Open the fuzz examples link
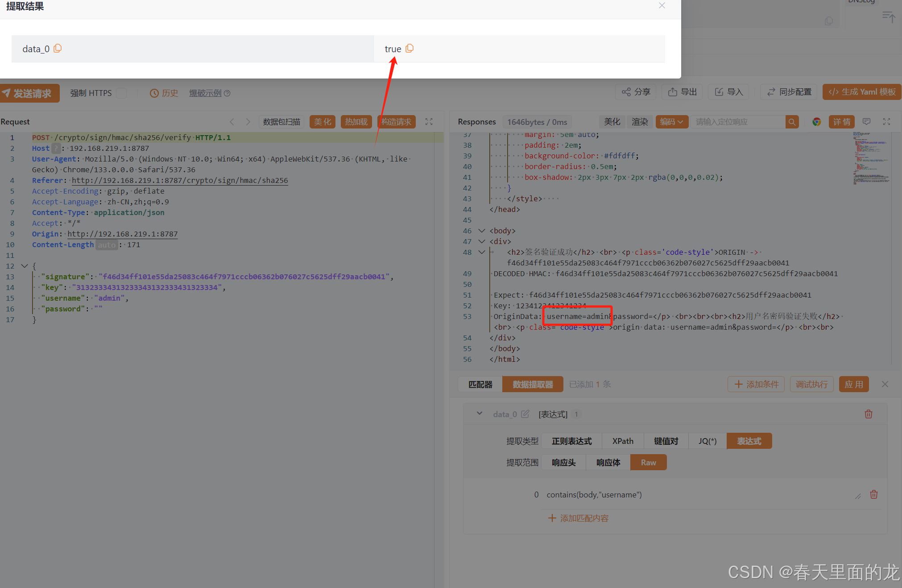 click(205, 93)
